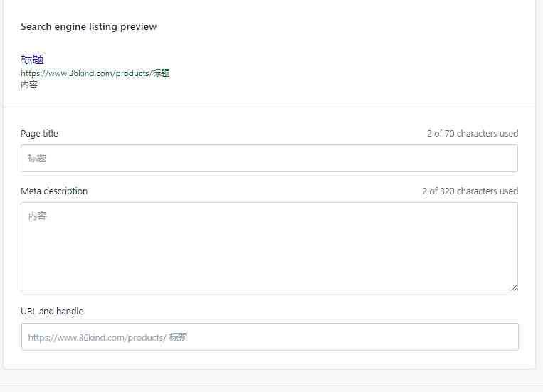Image resolution: width=543 pixels, height=392 pixels.
Task: Focus the URL and handle field
Action: point(270,337)
